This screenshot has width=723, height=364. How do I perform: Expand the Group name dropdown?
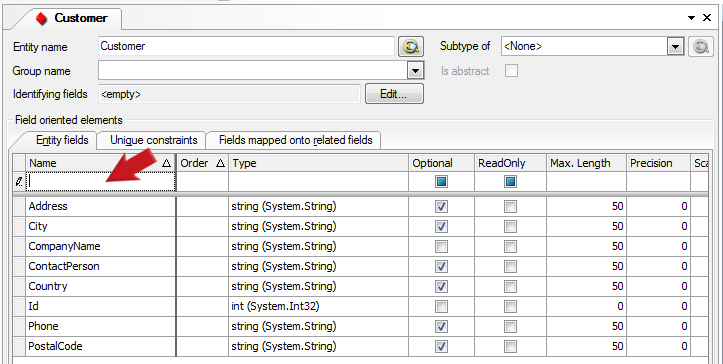tap(415, 71)
